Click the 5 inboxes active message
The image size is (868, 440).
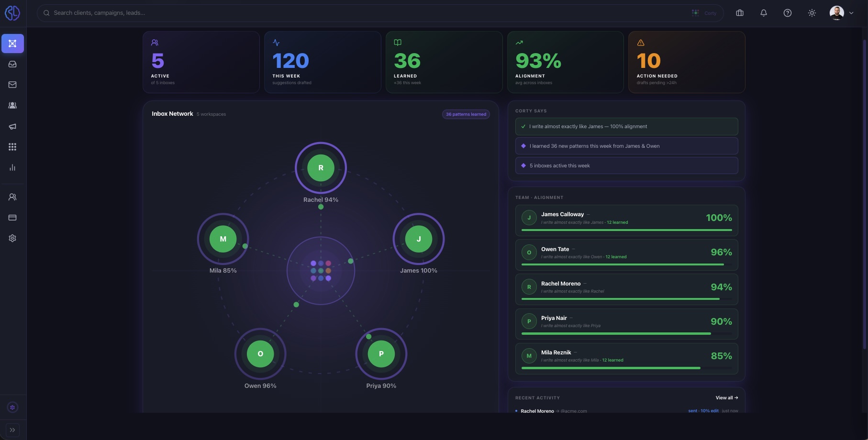pos(626,165)
